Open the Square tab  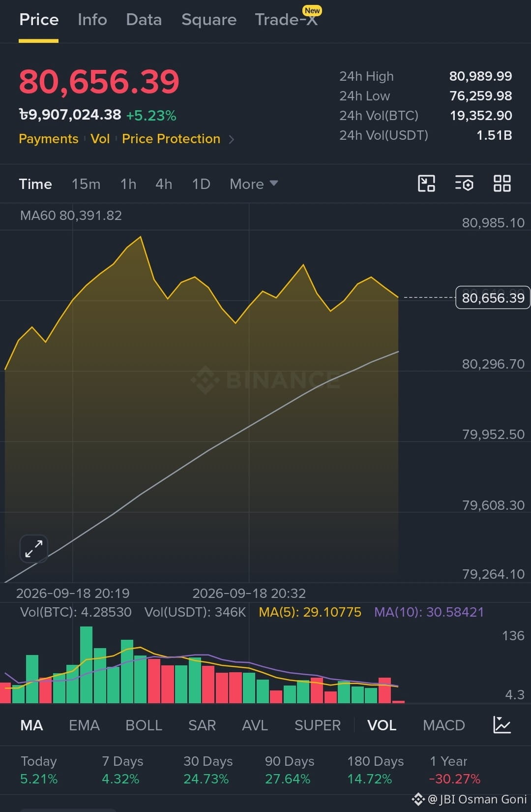(209, 20)
